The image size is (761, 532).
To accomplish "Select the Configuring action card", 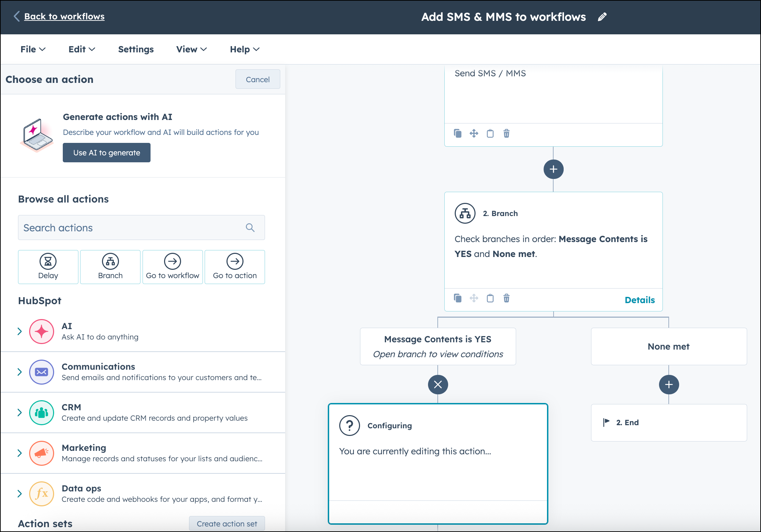I will (438, 464).
